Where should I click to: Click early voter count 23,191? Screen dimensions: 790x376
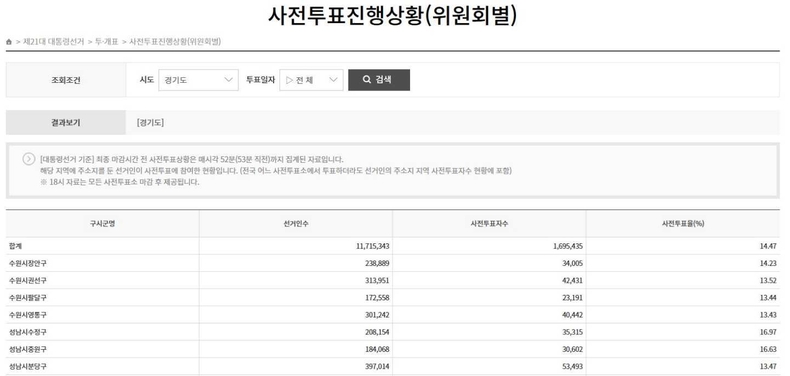(572, 297)
